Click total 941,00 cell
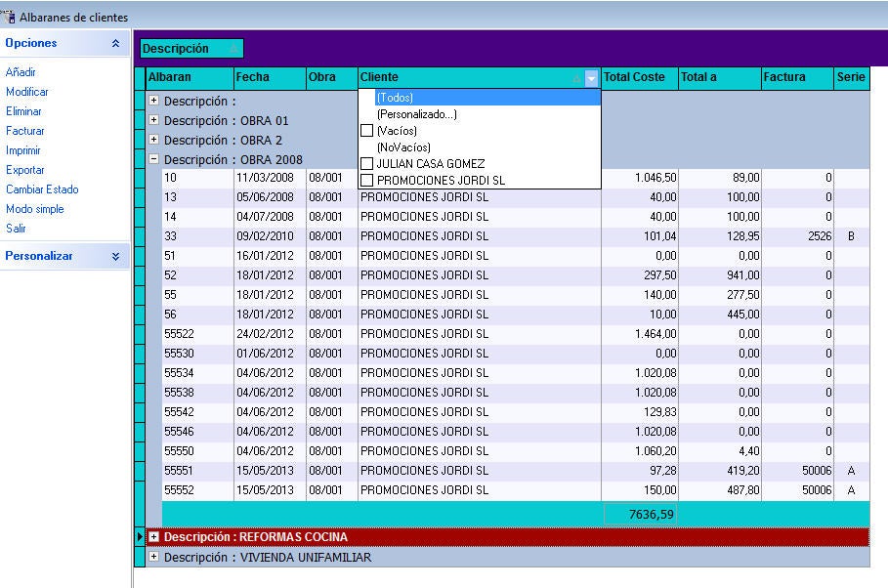 (x=720, y=275)
